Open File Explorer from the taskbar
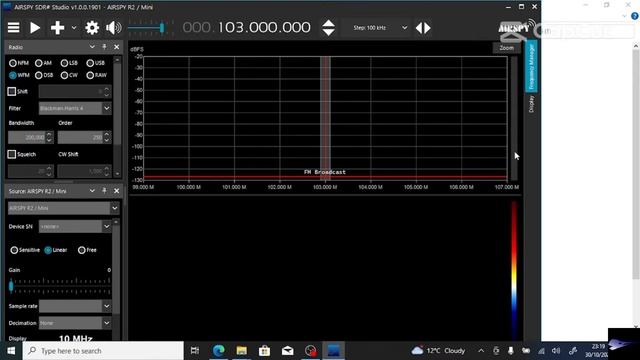Viewport: 640px width, 360px height. point(242,351)
